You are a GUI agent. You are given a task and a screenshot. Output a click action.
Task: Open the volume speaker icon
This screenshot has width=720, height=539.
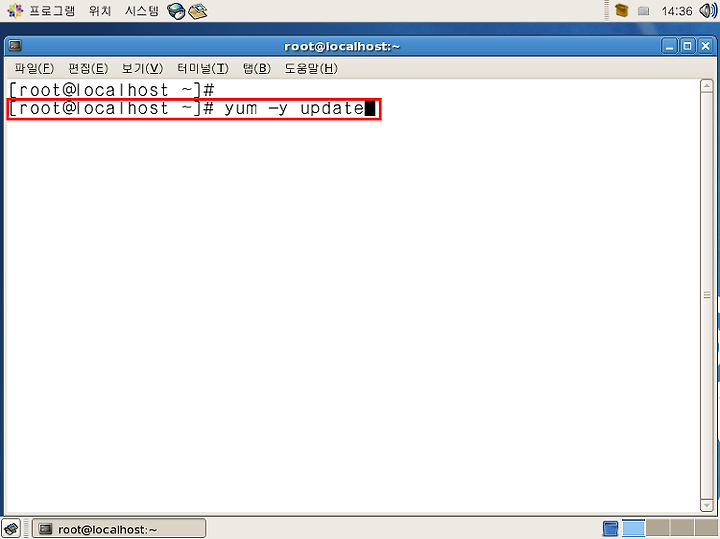[708, 11]
